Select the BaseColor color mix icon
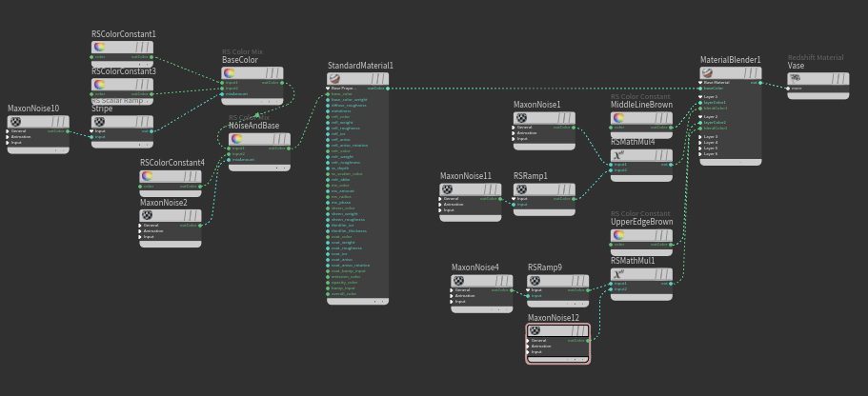This screenshot has height=396, width=868. pos(231,72)
